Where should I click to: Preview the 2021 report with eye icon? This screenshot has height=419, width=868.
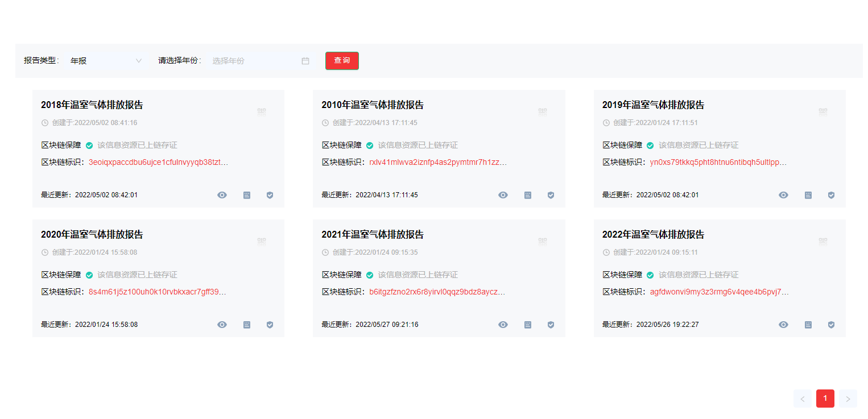tap(503, 325)
